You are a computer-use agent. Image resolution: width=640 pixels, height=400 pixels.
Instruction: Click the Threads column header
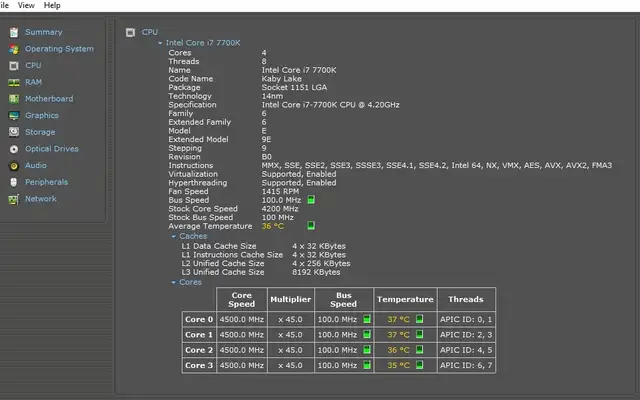tap(466, 300)
